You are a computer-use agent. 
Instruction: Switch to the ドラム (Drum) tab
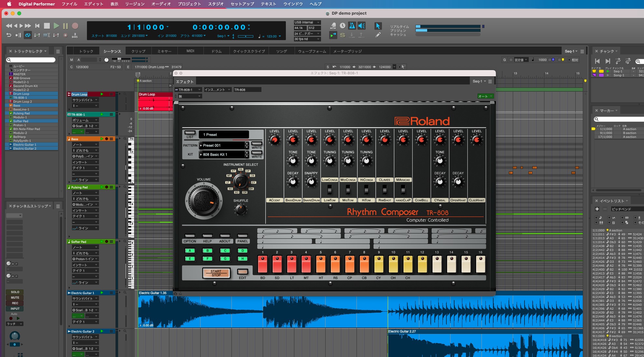pyautogui.click(x=217, y=51)
